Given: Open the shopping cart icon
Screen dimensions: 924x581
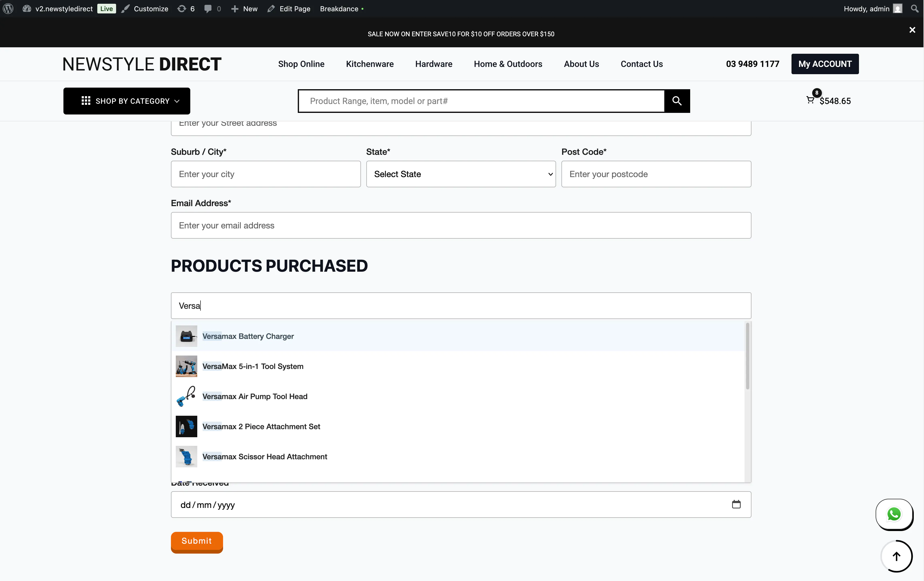Looking at the screenshot, I should 810,101.
